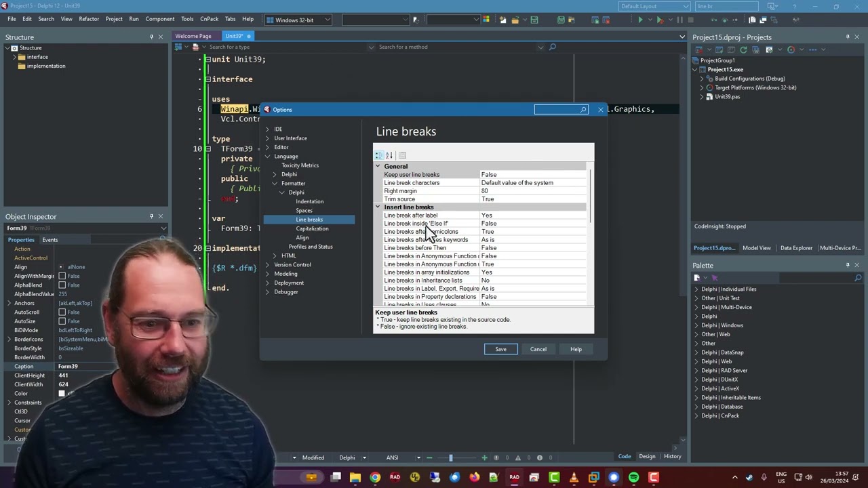Select Capitalization in the Options tree
Image resolution: width=868 pixels, height=488 pixels.
tap(312, 228)
